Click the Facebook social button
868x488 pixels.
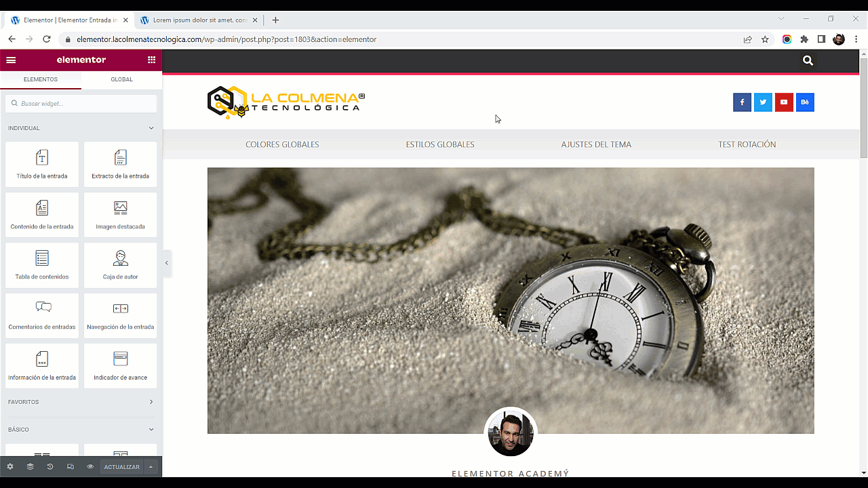tap(742, 102)
